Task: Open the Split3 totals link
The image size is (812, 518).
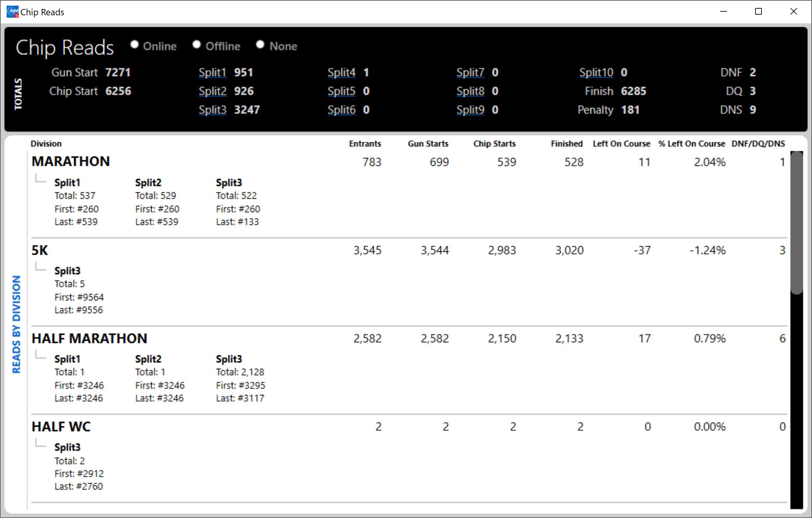Action: (212, 110)
